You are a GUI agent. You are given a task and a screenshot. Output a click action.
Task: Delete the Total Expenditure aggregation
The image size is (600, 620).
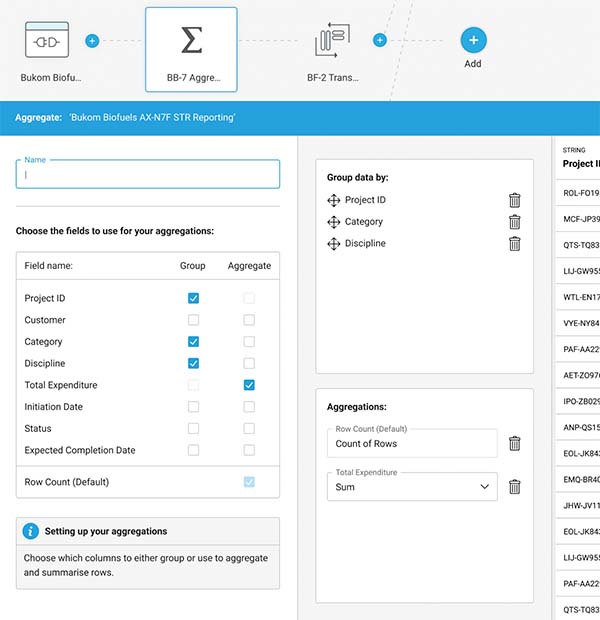(x=515, y=487)
